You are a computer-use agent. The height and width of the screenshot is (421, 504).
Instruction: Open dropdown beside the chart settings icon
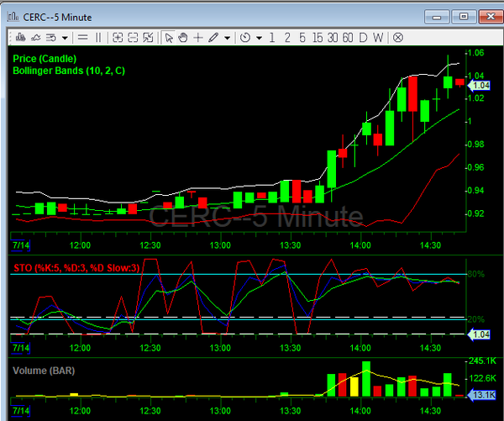(x=65, y=37)
